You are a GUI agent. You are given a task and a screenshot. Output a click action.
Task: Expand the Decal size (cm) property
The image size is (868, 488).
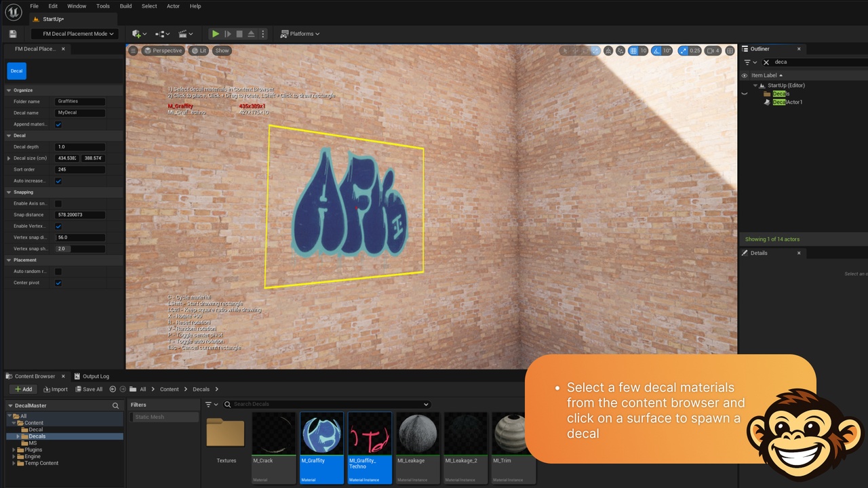9,158
